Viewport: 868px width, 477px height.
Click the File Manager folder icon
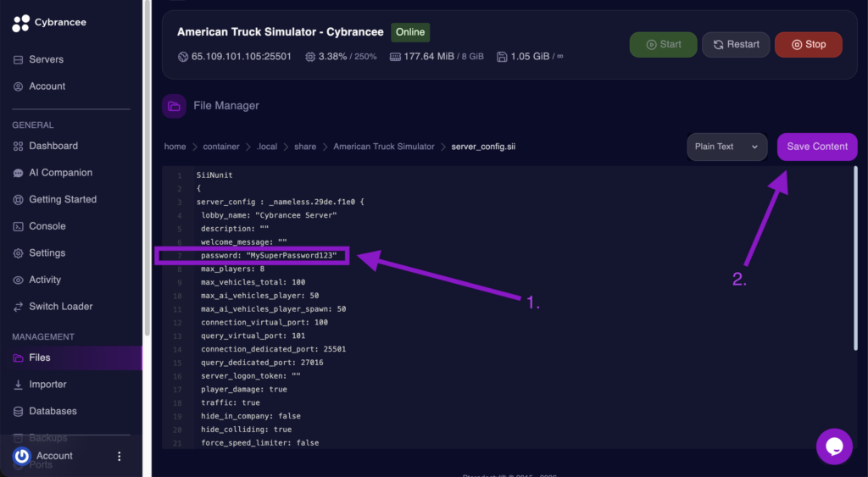[174, 106]
